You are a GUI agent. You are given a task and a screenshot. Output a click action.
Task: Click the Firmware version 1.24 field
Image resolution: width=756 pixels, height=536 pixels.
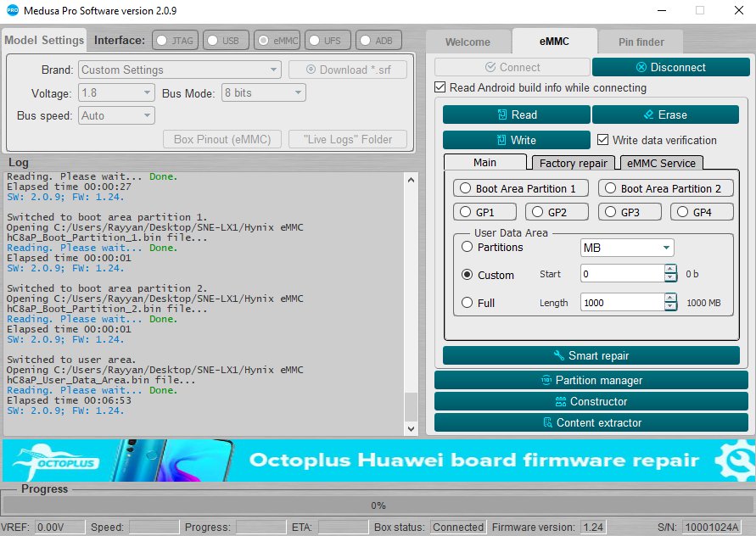click(x=592, y=527)
